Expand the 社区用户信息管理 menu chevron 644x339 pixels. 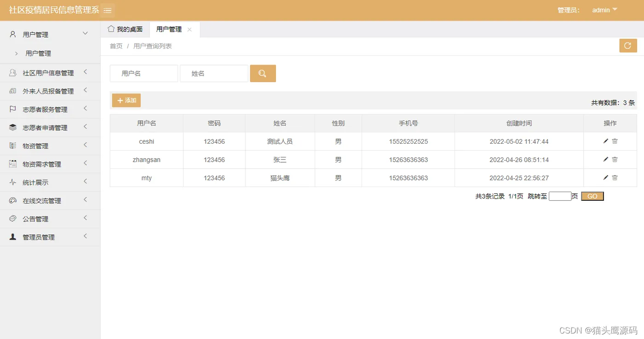pos(85,72)
